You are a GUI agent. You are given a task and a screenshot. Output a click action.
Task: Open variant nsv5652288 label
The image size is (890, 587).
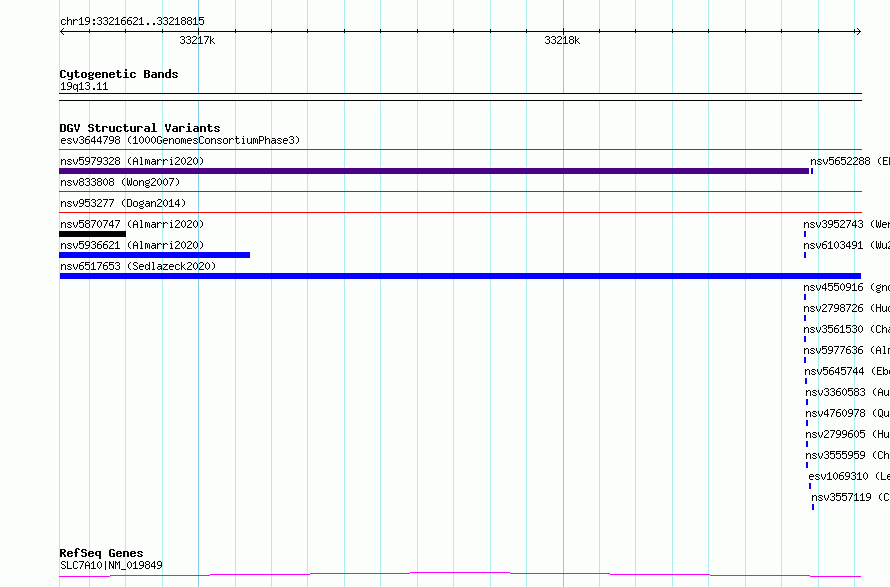(x=850, y=161)
